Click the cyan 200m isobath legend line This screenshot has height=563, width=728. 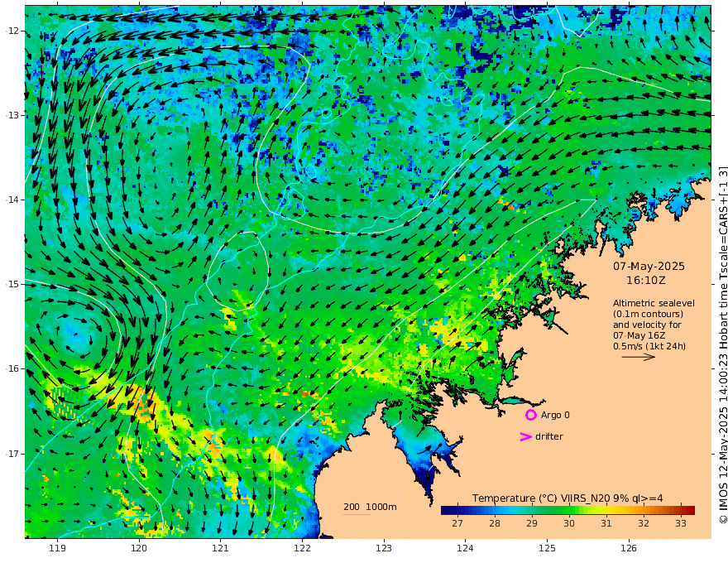(x=356, y=514)
